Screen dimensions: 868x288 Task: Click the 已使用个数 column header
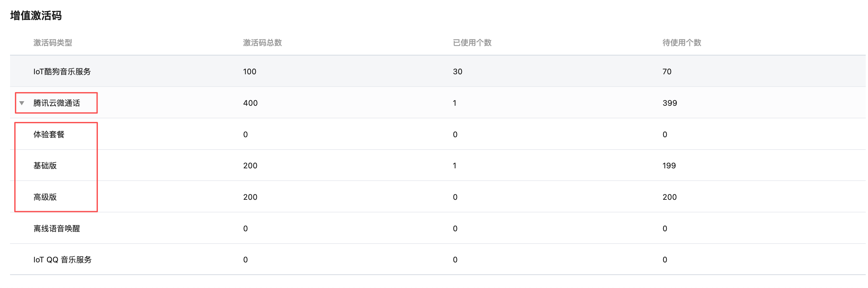[472, 42]
